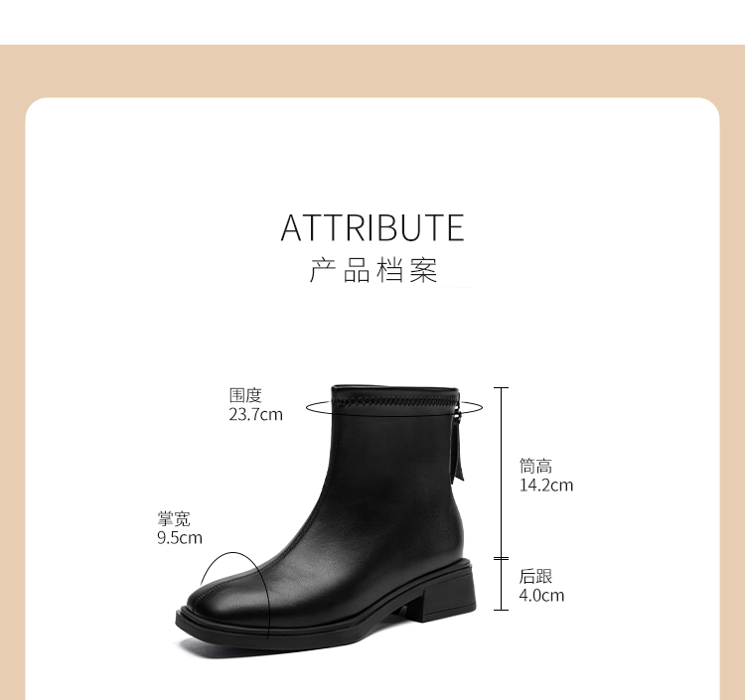Screen dimensions: 745x700
Task: Click the ATTRIBUTE heading text
Action: click(372, 228)
